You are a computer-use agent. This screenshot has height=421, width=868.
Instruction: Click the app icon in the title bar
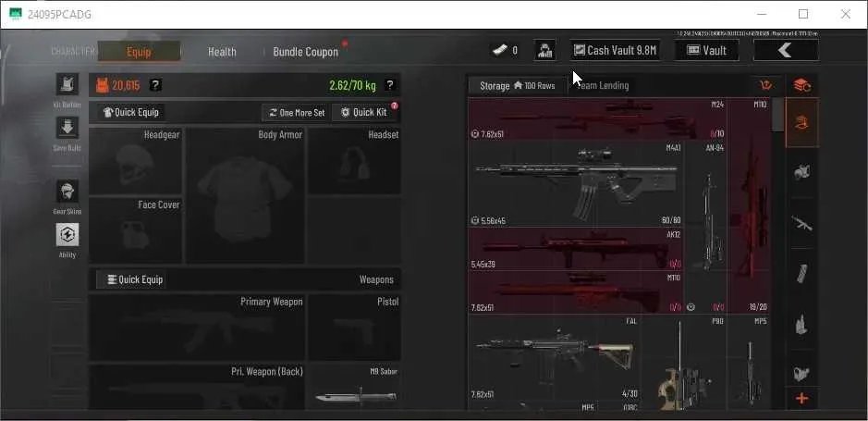(x=16, y=14)
